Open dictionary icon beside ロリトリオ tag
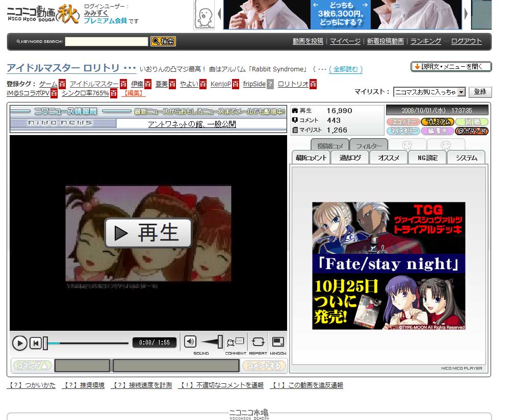The height and width of the screenshot is (420, 513). click(313, 84)
